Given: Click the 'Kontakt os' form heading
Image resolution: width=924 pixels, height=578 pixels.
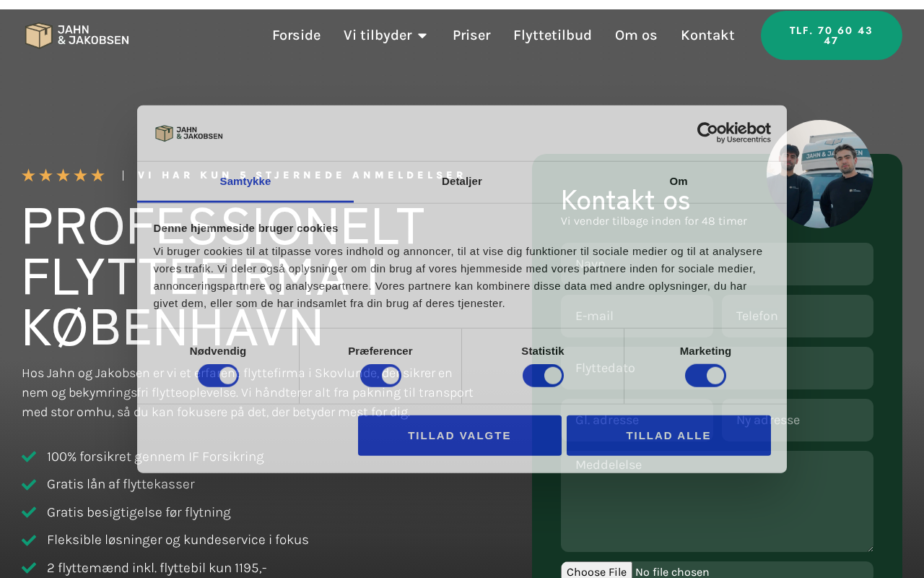Looking at the screenshot, I should click(x=625, y=200).
